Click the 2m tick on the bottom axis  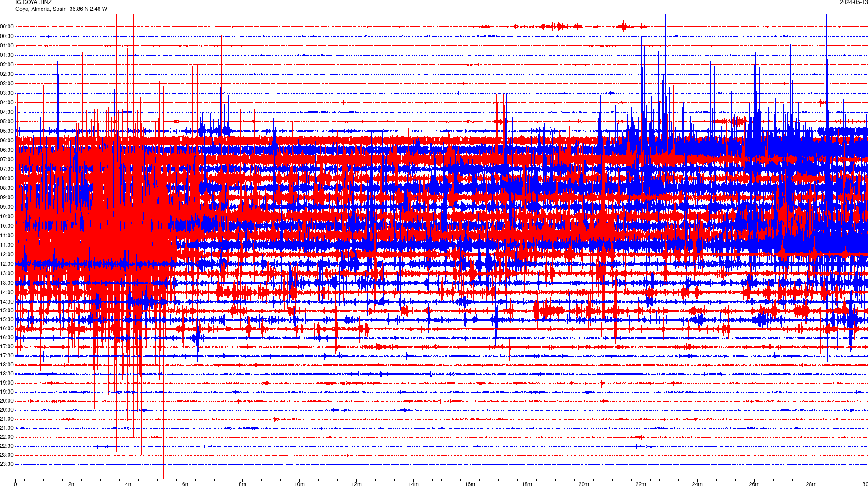(x=72, y=484)
